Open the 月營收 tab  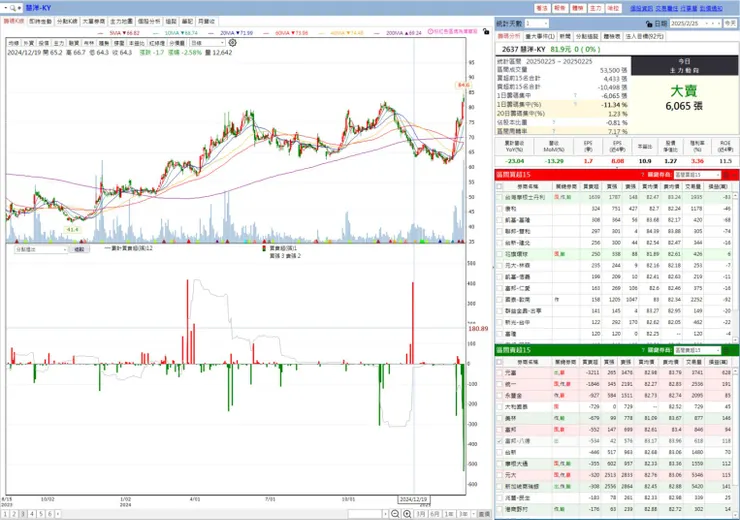click(207, 22)
